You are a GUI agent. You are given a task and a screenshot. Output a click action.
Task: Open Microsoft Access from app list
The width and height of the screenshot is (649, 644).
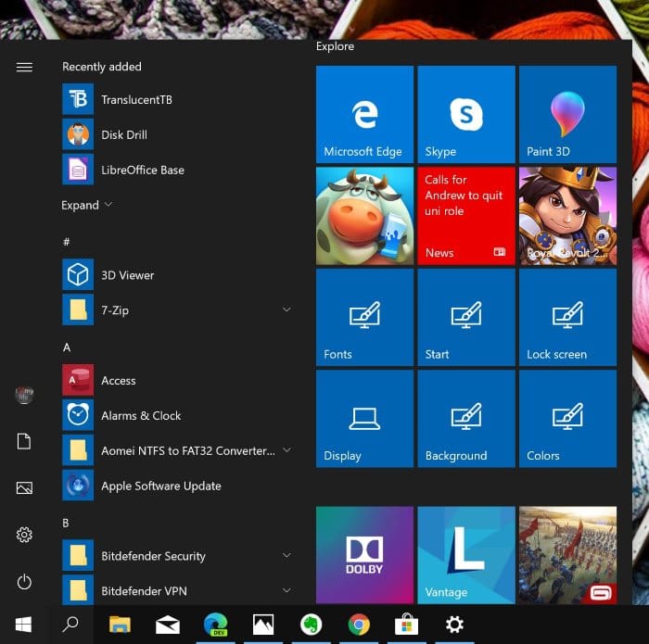pyautogui.click(x=178, y=381)
